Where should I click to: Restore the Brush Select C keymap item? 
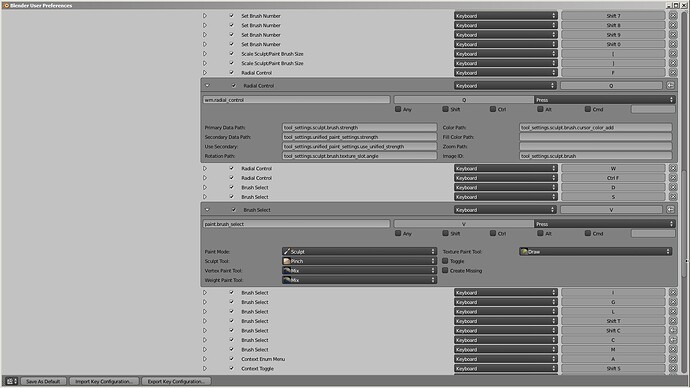673,340
